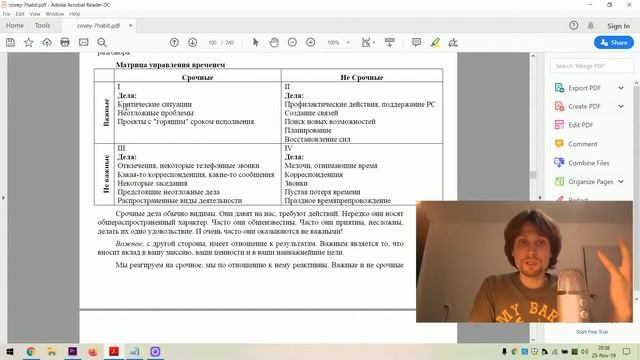
Task: Zoom out with the minus icon
Action: [292, 42]
